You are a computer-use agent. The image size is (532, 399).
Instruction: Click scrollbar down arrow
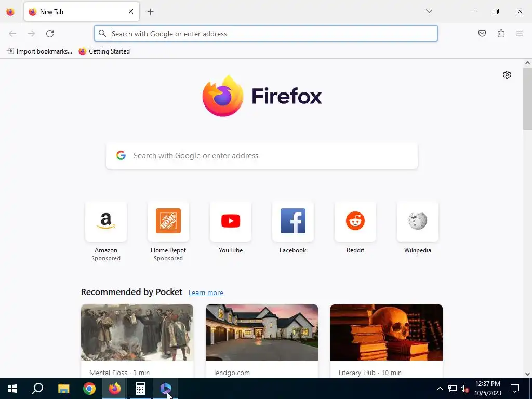click(x=527, y=374)
